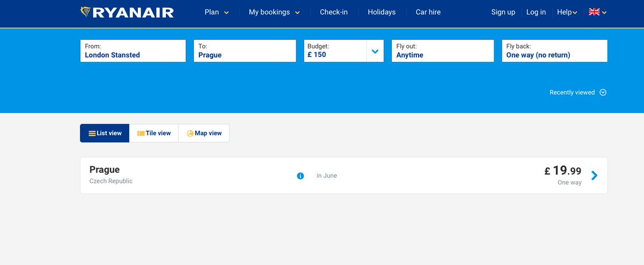644x265 pixels.
Task: Switch to Map view
Action: click(x=204, y=133)
